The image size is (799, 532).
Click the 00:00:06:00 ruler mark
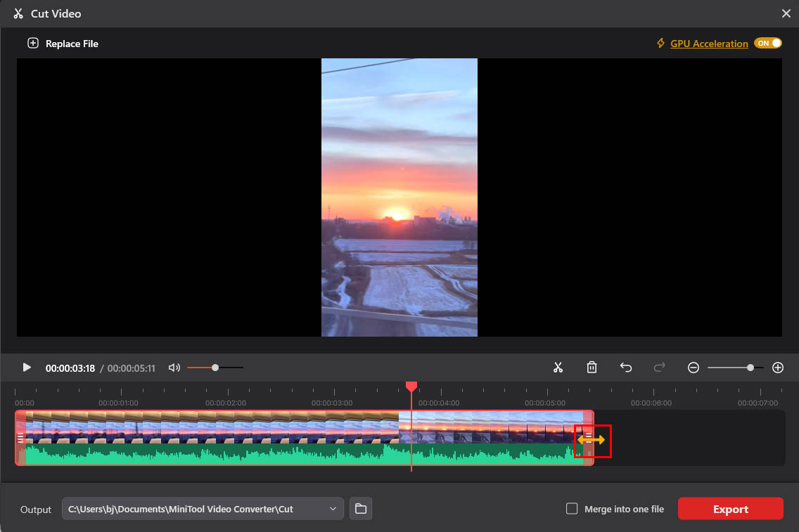(x=651, y=403)
